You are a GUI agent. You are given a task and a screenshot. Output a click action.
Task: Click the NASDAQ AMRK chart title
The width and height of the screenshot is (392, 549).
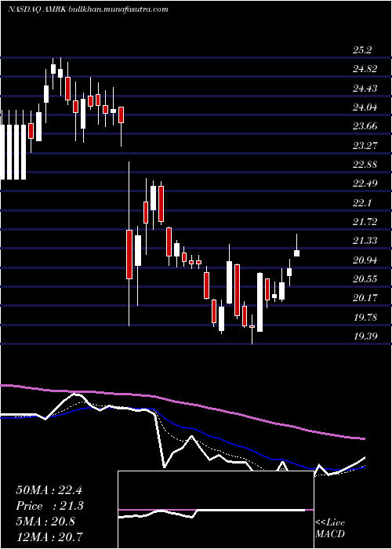88,9
